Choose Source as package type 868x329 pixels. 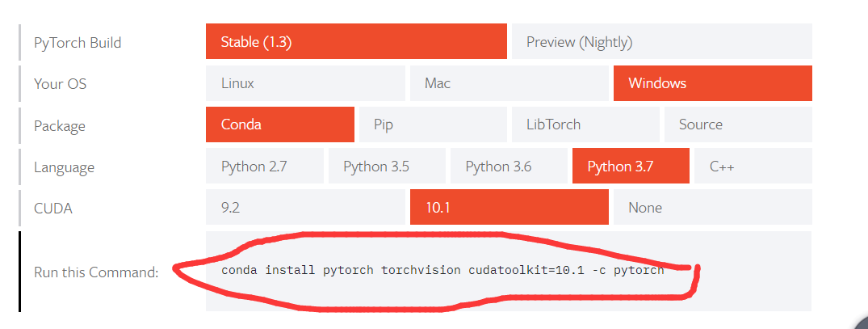[738, 124]
